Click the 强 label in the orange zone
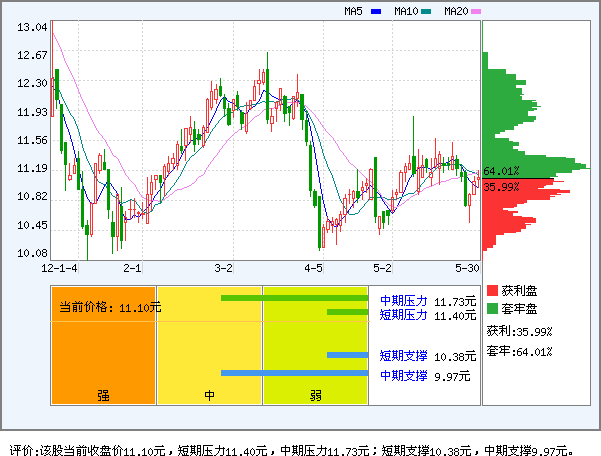 point(103,395)
